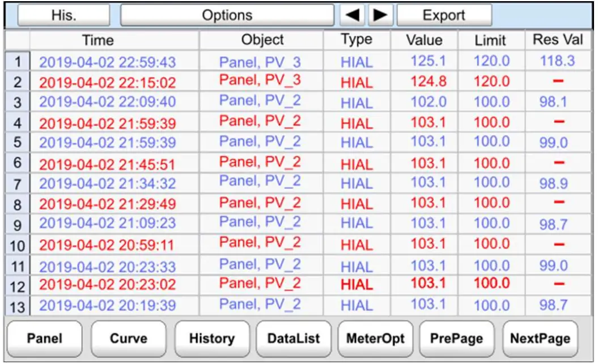Click the left arrow navigation icon
This screenshot has width=598, height=364.
[x=352, y=15]
